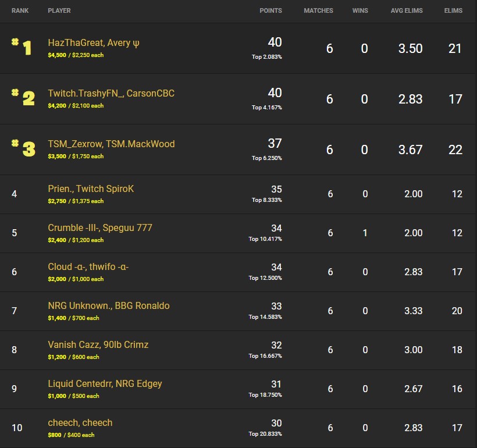The height and width of the screenshot is (448, 477).
Task: Click the 16 elims value for Liquid Centedrr
Action: click(x=457, y=389)
